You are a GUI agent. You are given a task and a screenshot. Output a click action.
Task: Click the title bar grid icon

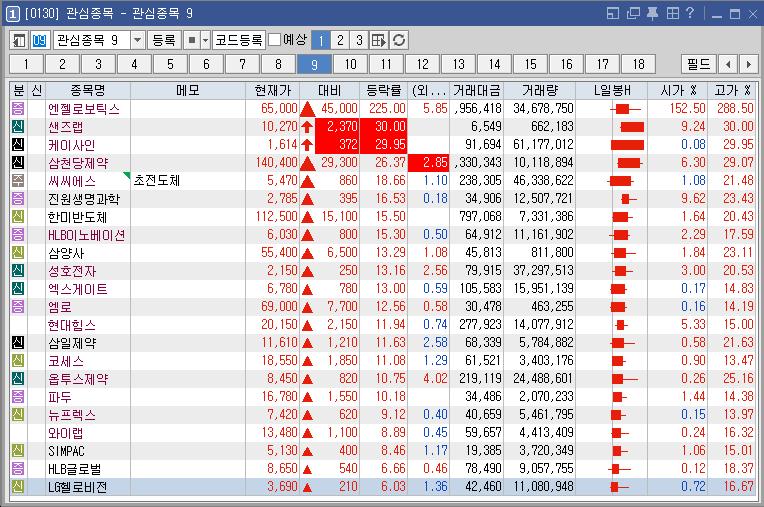(672, 13)
